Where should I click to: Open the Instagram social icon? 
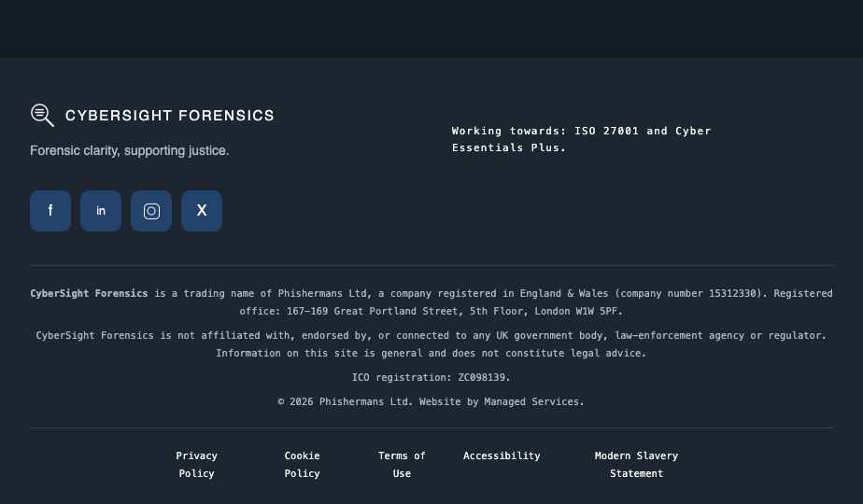pyautogui.click(x=151, y=211)
